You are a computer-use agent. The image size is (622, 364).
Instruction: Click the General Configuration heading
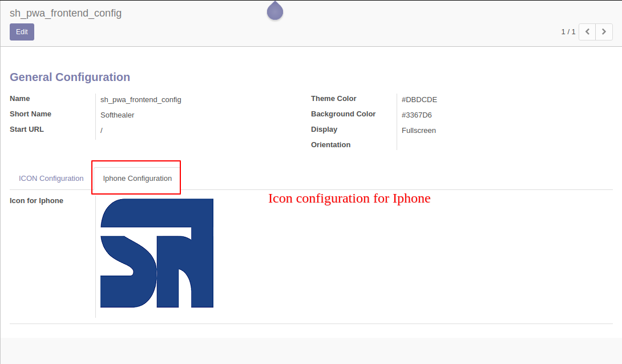tap(70, 77)
